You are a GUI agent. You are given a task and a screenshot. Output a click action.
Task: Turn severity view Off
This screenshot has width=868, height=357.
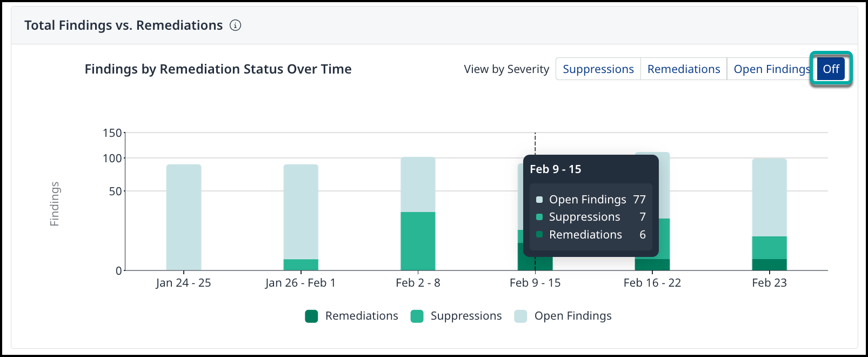(831, 69)
